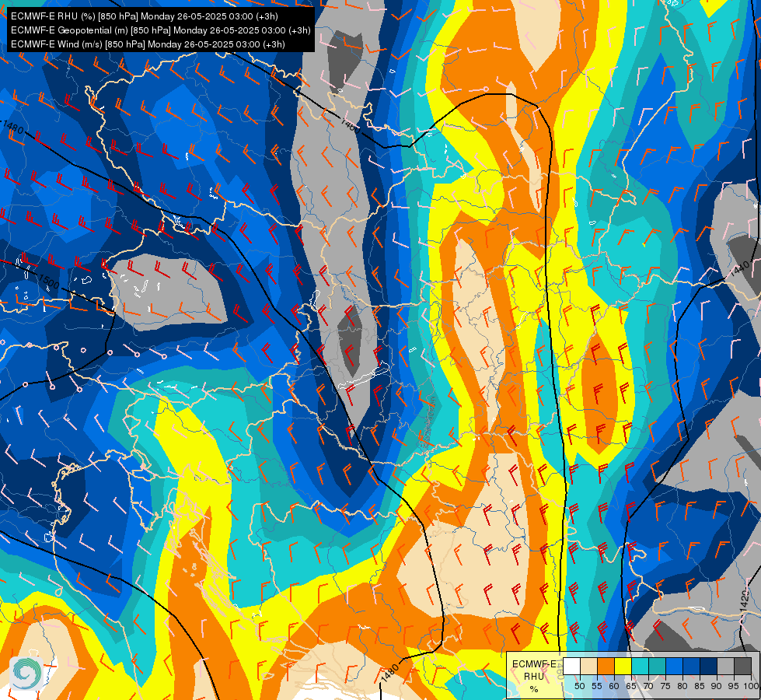Click the 1460 contour label near top center
The image size is (761, 700).
coord(351,126)
